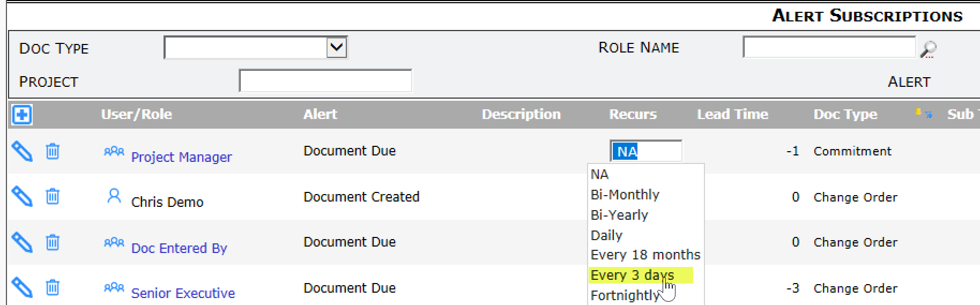980x305 pixels.
Task: Edit the Doc Entered By row
Action: pyautogui.click(x=22, y=242)
